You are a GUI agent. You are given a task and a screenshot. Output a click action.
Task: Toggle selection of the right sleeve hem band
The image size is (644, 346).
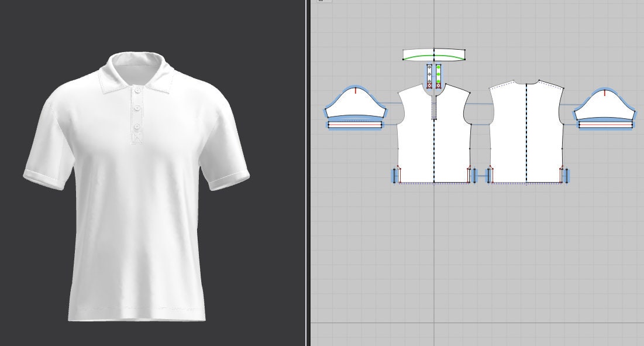click(x=605, y=125)
